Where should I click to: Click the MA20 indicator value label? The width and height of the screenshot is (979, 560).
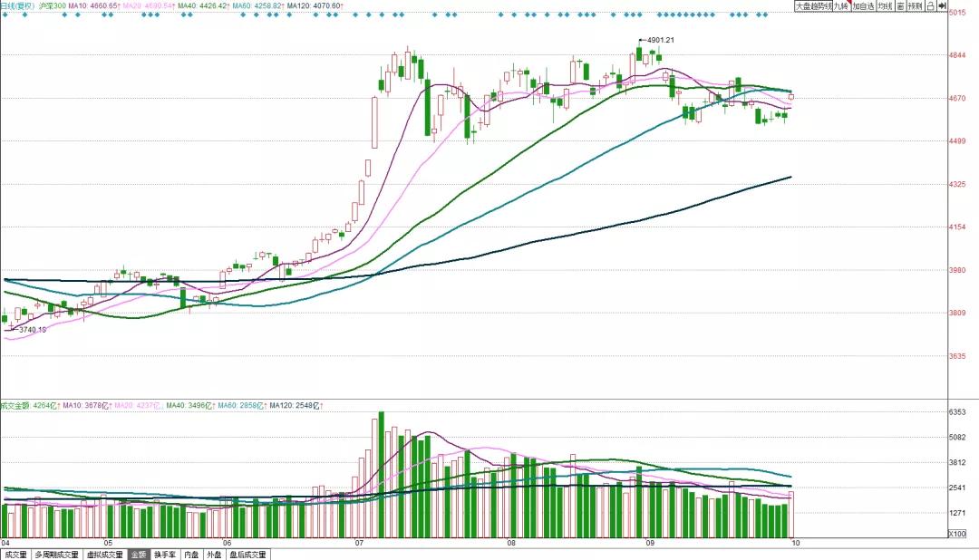point(149,5)
